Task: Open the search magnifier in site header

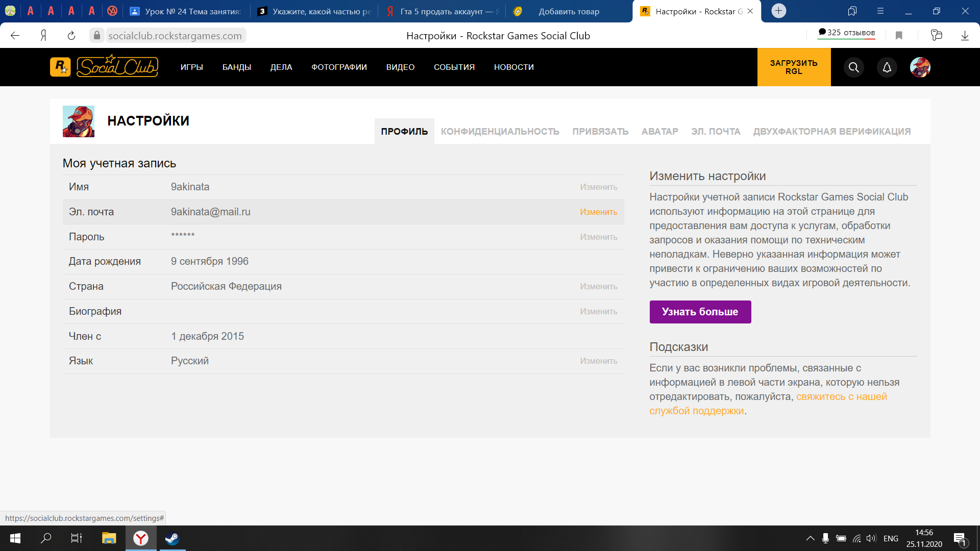Action: coord(853,67)
